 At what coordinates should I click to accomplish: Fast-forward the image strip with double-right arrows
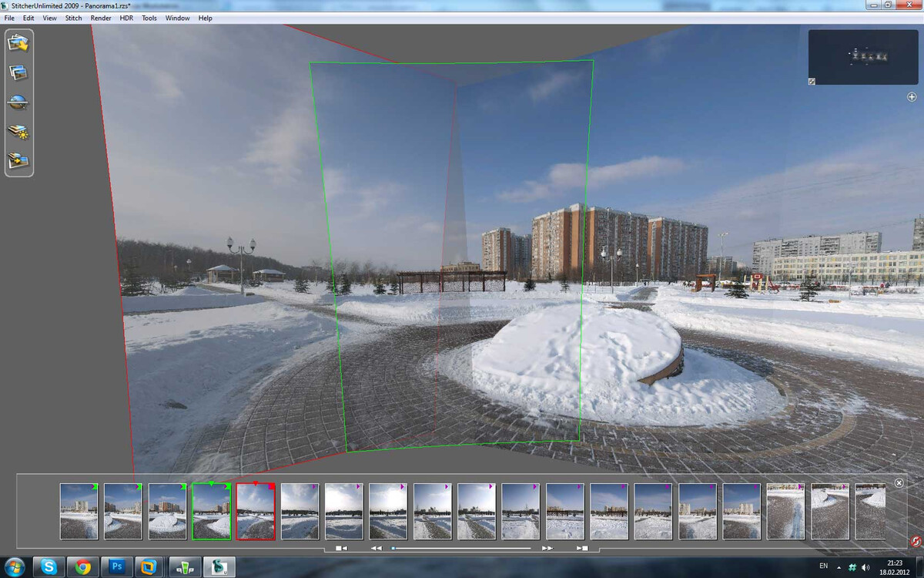(x=547, y=548)
